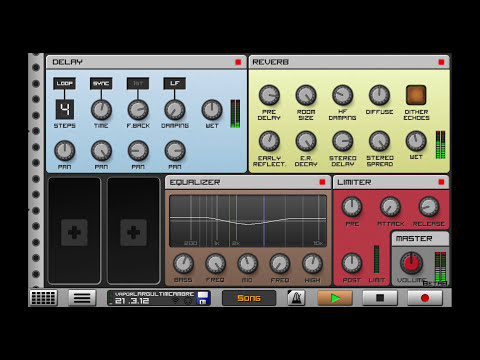This screenshot has width=480, height=360.
Task: Adjust the Reverb Room Size knob
Action: 306,95
